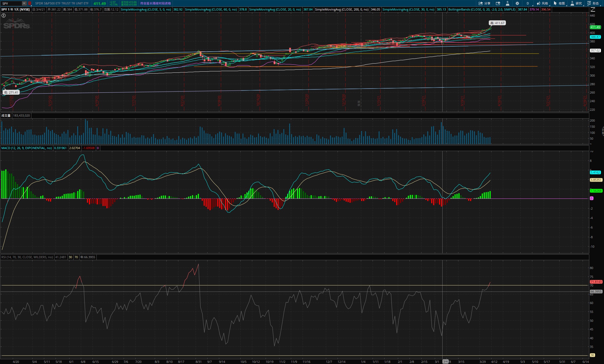
Task: Click the 开:381.22 open value
Action: (x=54, y=9)
